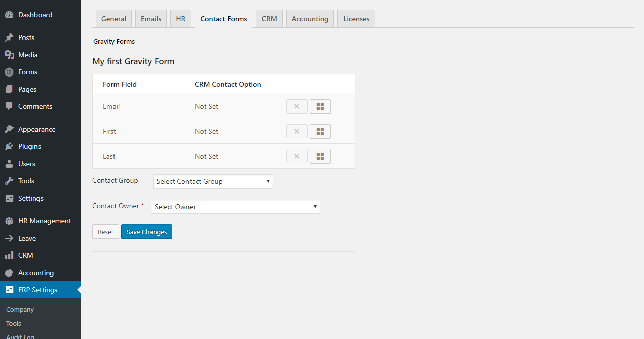The height and width of the screenshot is (339, 644).
Task: Click the Media icon in sidebar
Action: tap(9, 55)
